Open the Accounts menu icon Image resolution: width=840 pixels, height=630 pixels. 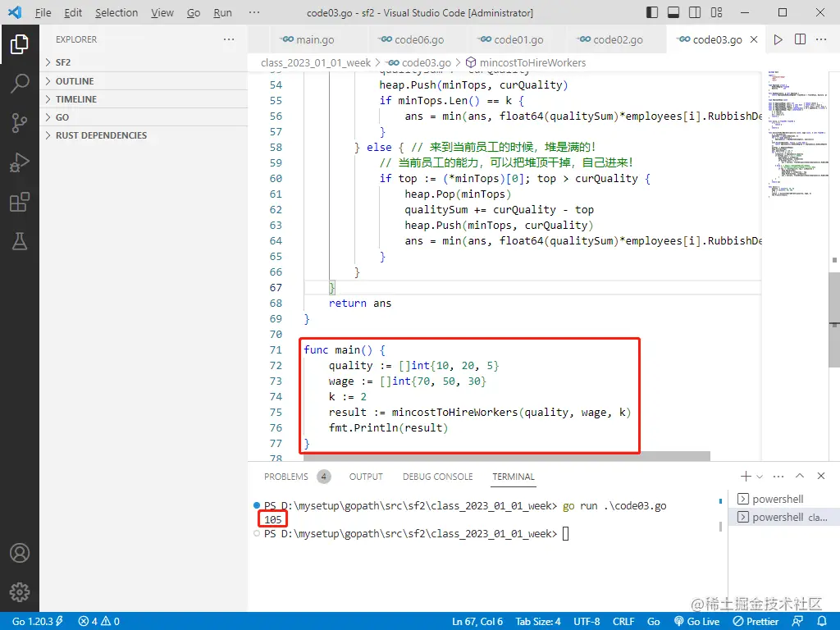tap(20, 553)
